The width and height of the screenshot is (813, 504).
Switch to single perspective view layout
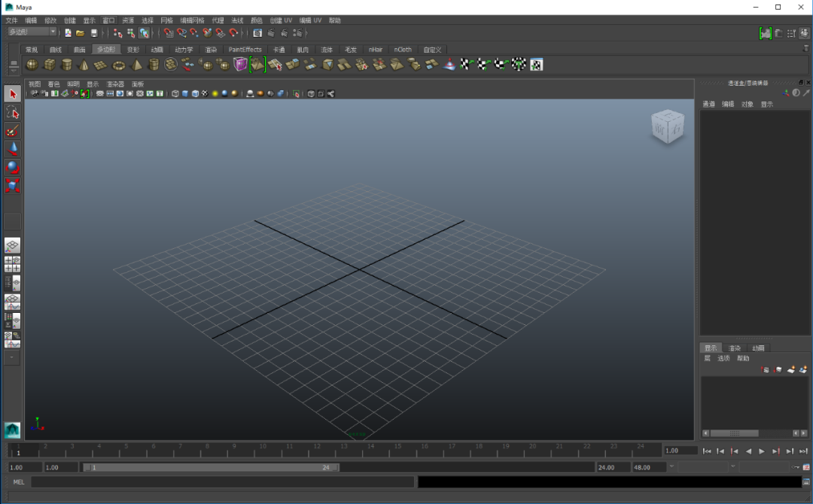coord(13,245)
